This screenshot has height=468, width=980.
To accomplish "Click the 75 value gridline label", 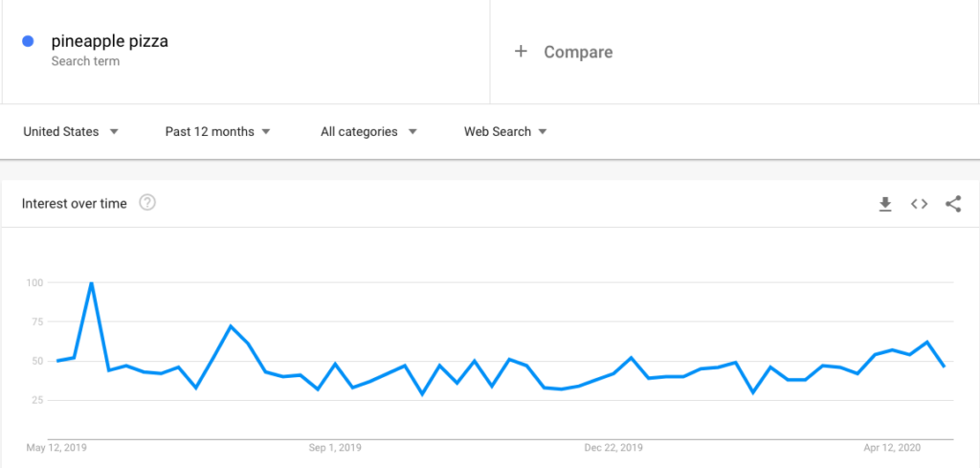I will click(35, 322).
